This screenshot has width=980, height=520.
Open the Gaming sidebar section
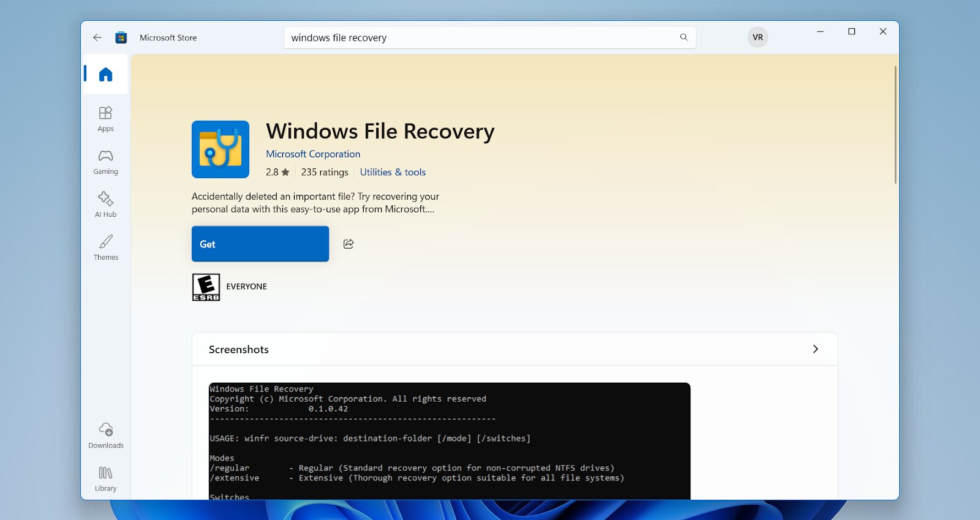coord(105,162)
